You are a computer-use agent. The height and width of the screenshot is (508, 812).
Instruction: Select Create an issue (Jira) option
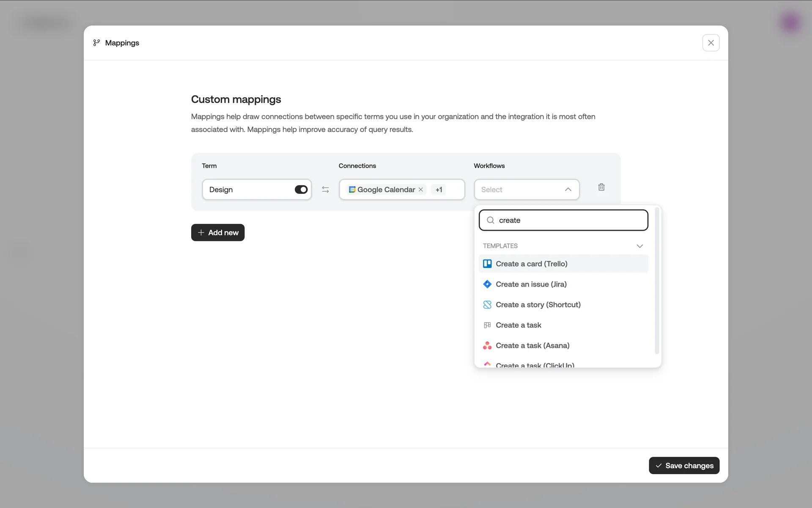pos(531,284)
